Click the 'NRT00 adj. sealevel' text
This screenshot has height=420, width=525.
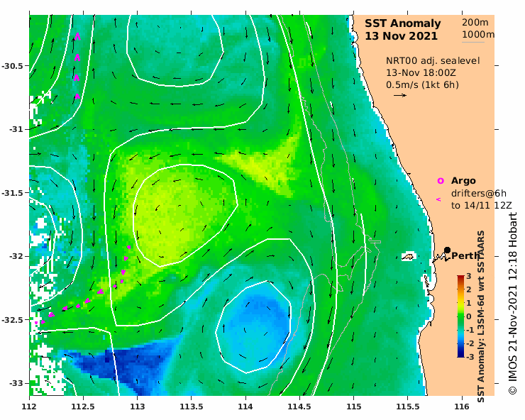point(433,61)
